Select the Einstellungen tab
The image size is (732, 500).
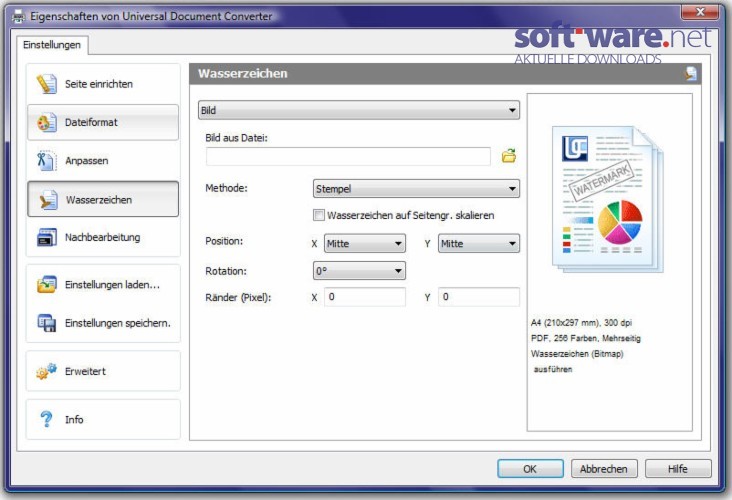(x=52, y=45)
